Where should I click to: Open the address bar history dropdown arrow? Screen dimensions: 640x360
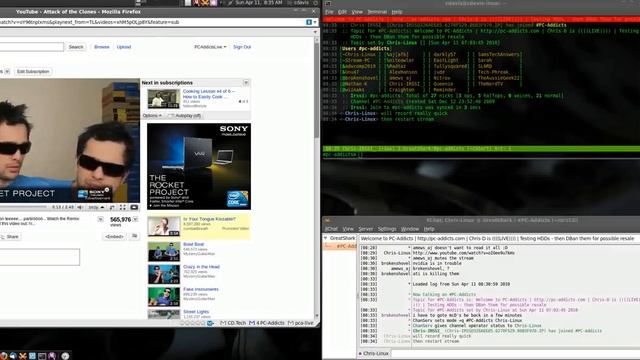point(315,22)
